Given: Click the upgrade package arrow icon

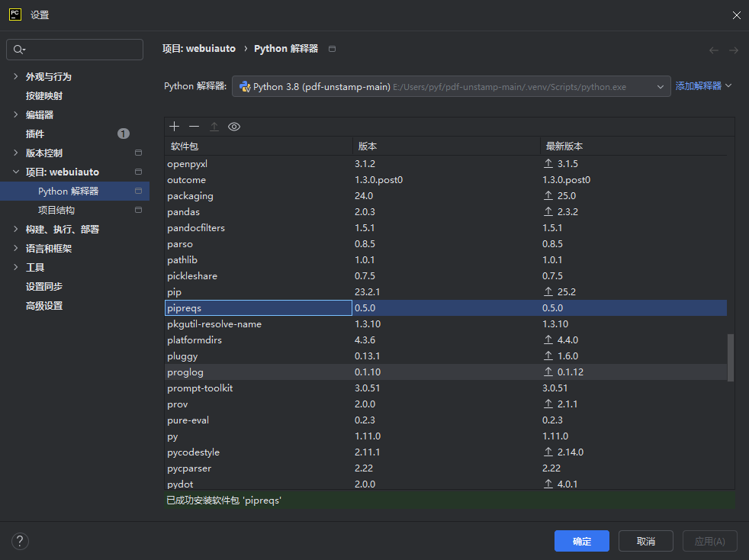Looking at the screenshot, I should pyautogui.click(x=214, y=127).
